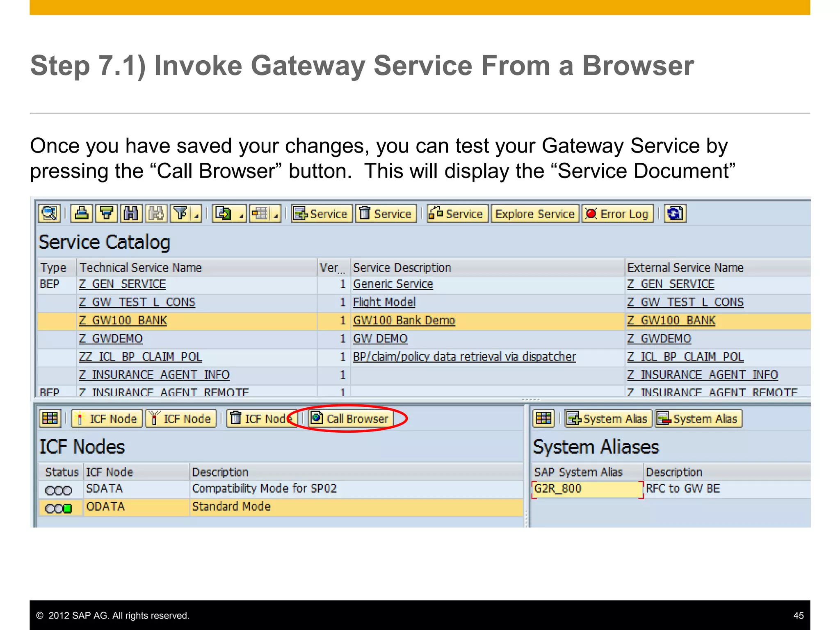
Task: Click the System Aliases layout grid icon
Action: (544, 418)
